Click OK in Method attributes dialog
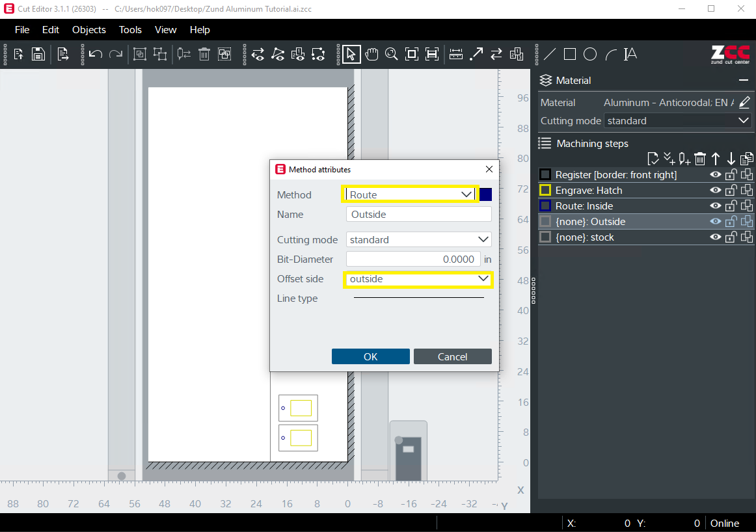Viewport: 756px width, 532px height. (370, 356)
